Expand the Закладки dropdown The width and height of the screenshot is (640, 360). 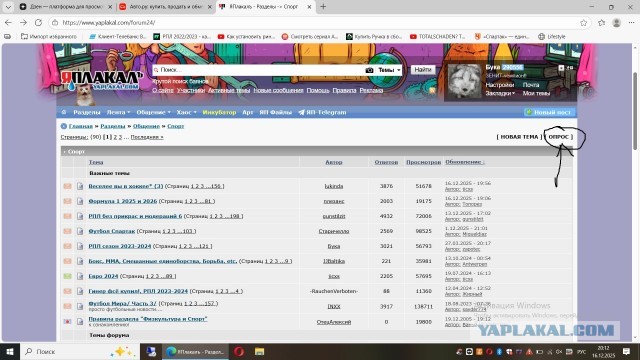(x=500, y=93)
